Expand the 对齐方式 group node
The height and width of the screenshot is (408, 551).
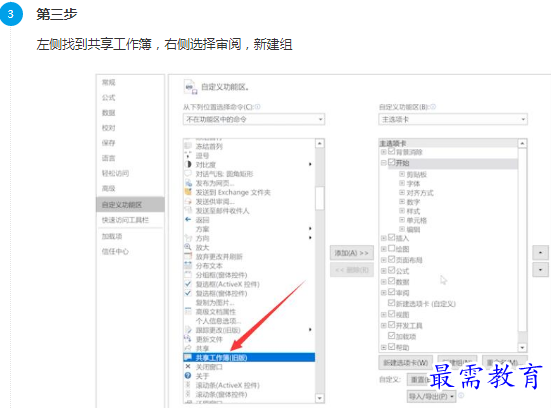[x=402, y=192]
